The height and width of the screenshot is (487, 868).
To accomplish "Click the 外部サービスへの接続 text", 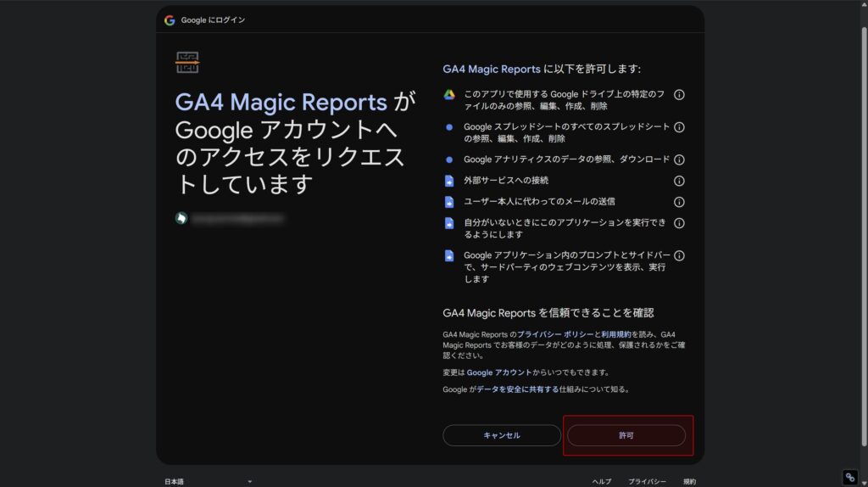I will coord(506,181).
